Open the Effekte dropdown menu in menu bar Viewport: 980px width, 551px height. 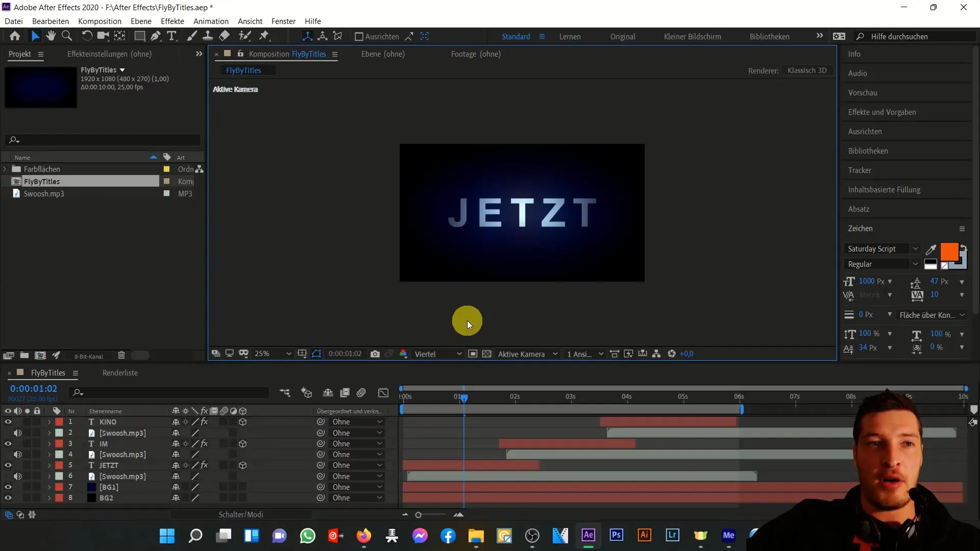click(x=173, y=21)
